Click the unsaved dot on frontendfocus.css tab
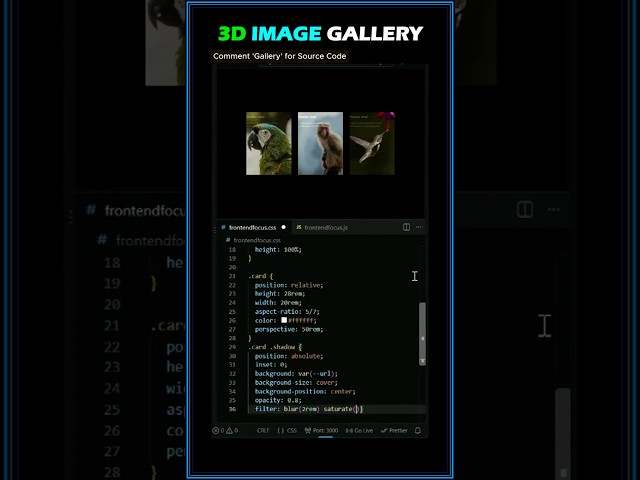640x480 pixels. [x=284, y=227]
